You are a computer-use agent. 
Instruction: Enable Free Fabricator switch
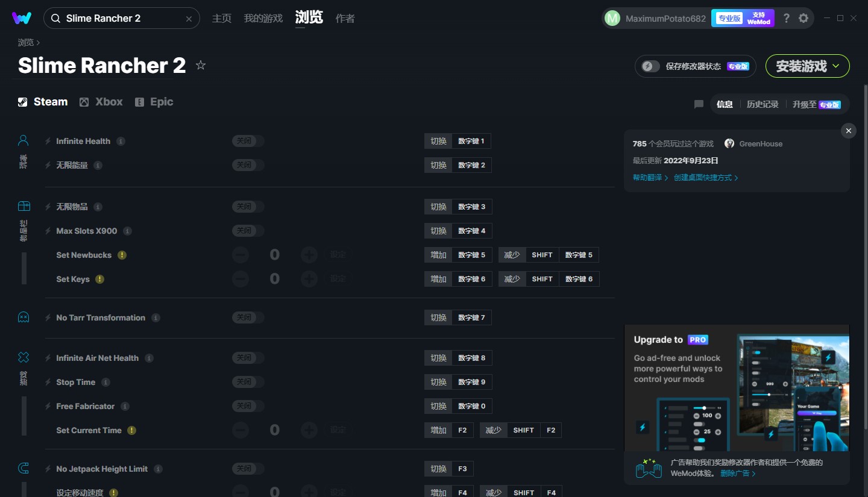coord(248,406)
